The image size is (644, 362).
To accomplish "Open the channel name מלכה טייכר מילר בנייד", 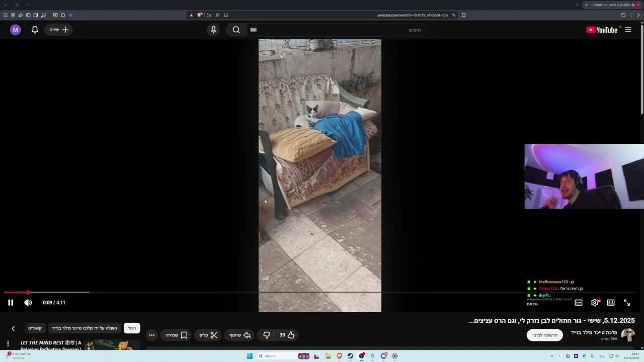I will coord(594,332).
